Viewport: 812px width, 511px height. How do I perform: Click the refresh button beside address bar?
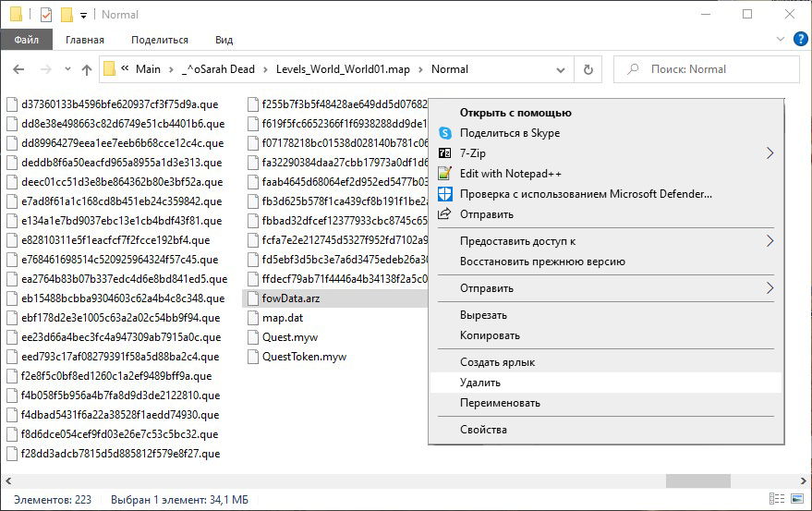coord(588,69)
